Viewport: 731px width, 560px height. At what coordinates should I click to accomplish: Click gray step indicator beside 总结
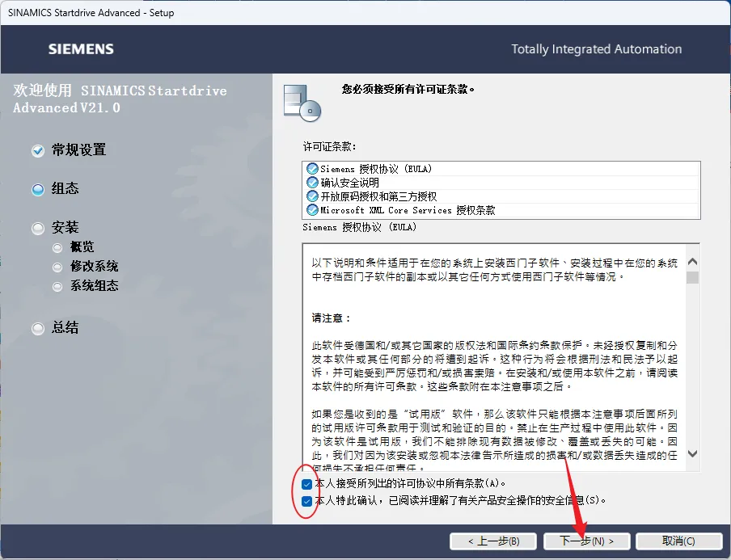(x=38, y=328)
